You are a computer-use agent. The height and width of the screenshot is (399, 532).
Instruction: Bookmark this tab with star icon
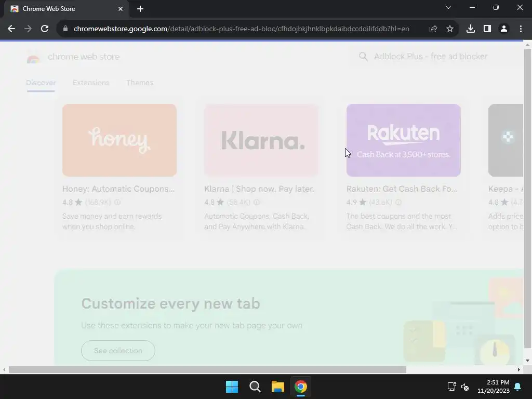(450, 29)
